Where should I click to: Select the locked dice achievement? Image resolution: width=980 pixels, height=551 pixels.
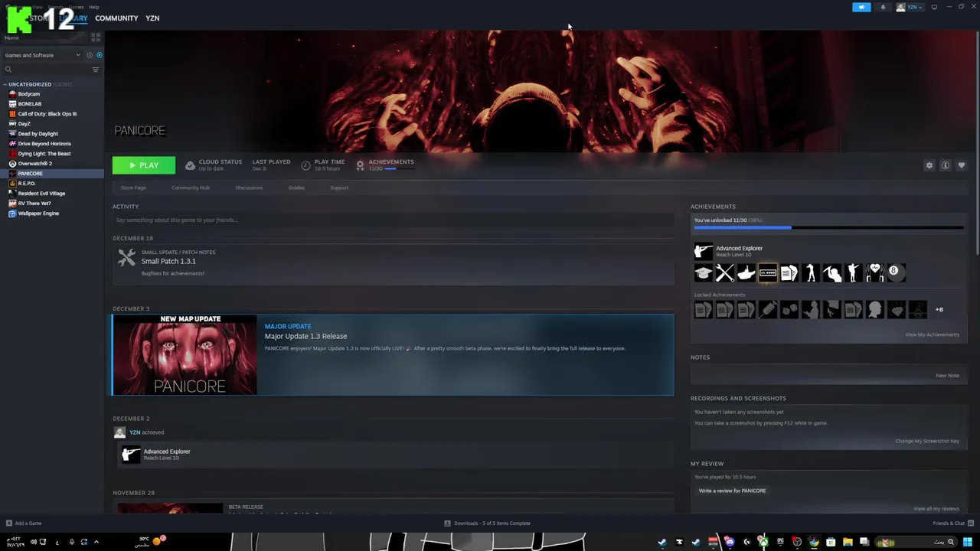point(789,309)
